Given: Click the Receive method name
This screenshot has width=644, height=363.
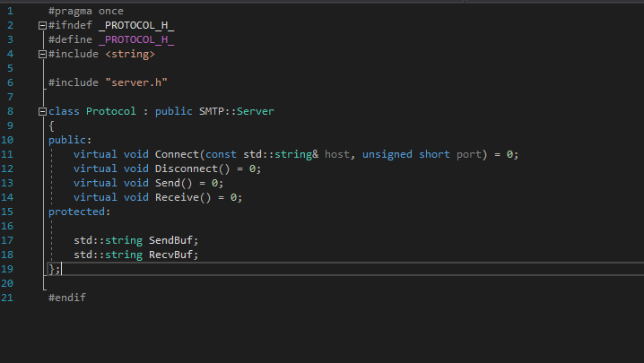Looking at the screenshot, I should [x=177, y=197].
